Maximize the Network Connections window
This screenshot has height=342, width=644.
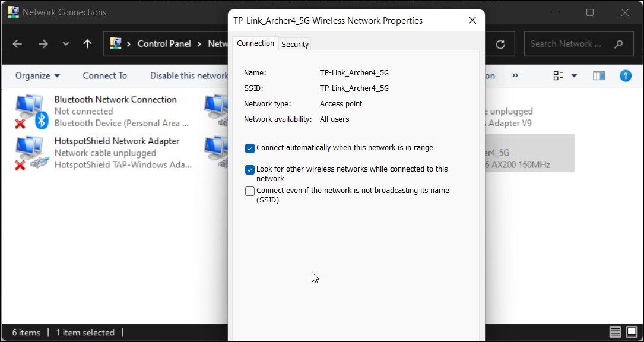590,12
